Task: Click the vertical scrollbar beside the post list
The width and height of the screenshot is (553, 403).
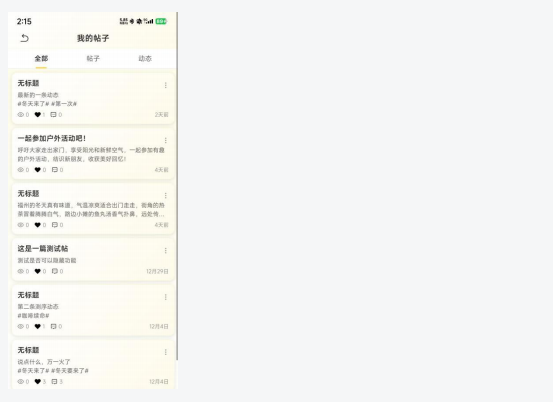Action: click(x=177, y=186)
